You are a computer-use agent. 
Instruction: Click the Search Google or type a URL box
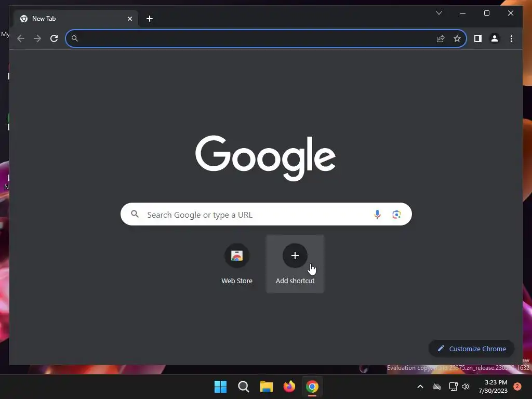coord(266,215)
